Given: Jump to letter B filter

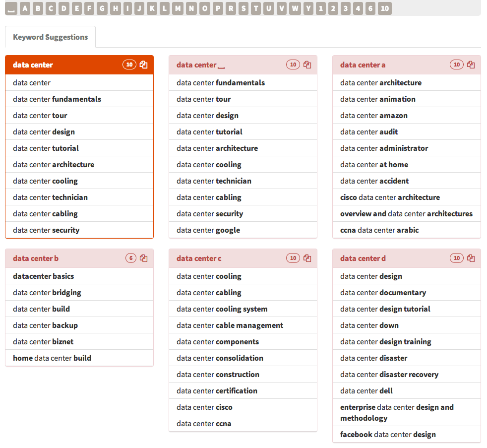Looking at the screenshot, I should pos(38,8).
